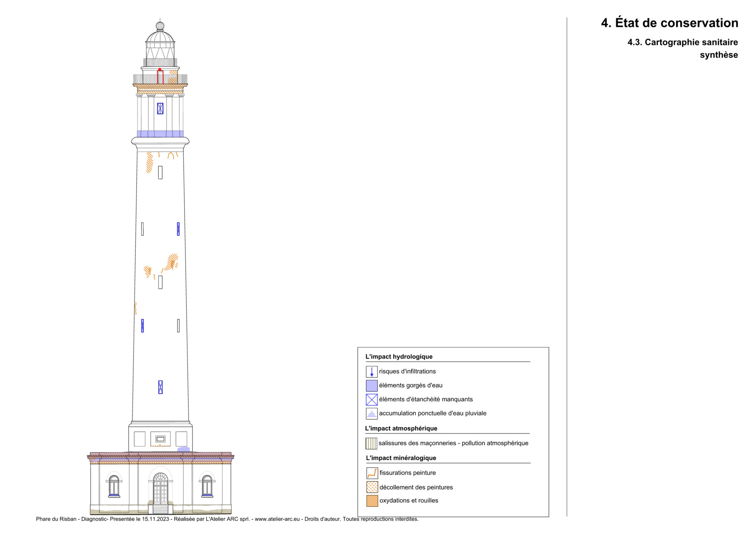Click the legend heading 'L'impact hydrologique'

coord(399,357)
